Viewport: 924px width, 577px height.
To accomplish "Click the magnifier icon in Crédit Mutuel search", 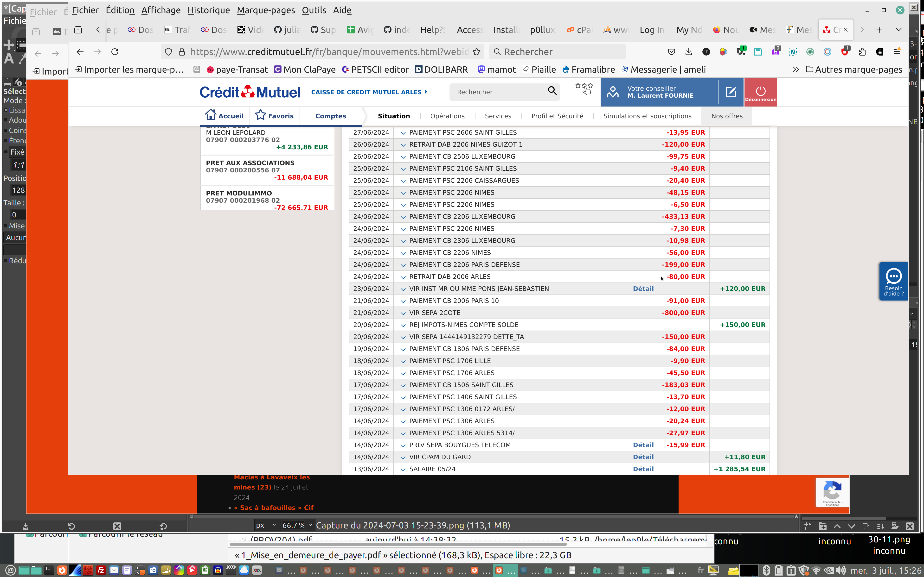I will [x=552, y=91].
